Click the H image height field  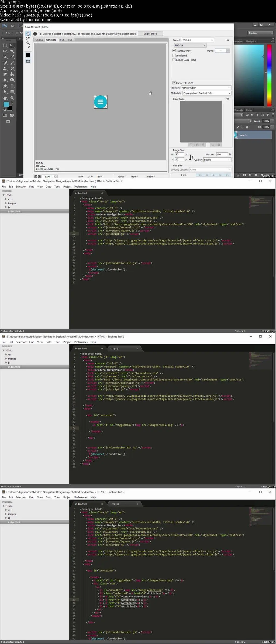180,159
